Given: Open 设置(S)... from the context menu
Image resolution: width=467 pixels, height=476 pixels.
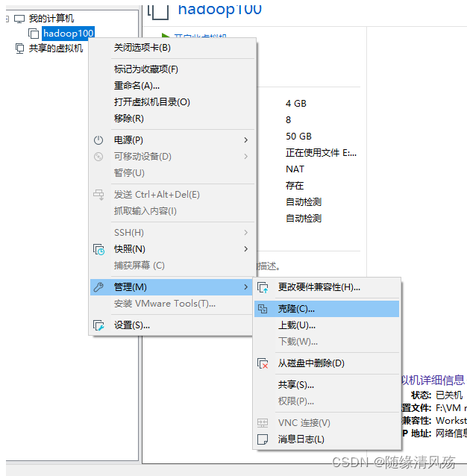Looking at the screenshot, I should pos(172,325).
